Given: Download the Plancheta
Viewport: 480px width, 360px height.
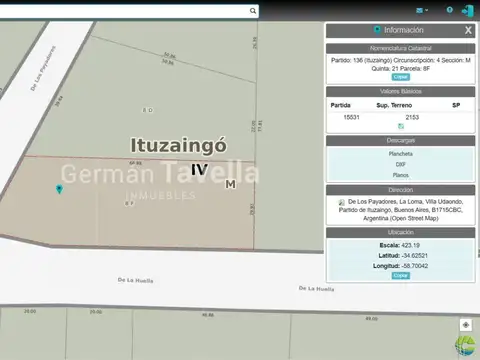Looking at the screenshot, I should [x=400, y=154].
